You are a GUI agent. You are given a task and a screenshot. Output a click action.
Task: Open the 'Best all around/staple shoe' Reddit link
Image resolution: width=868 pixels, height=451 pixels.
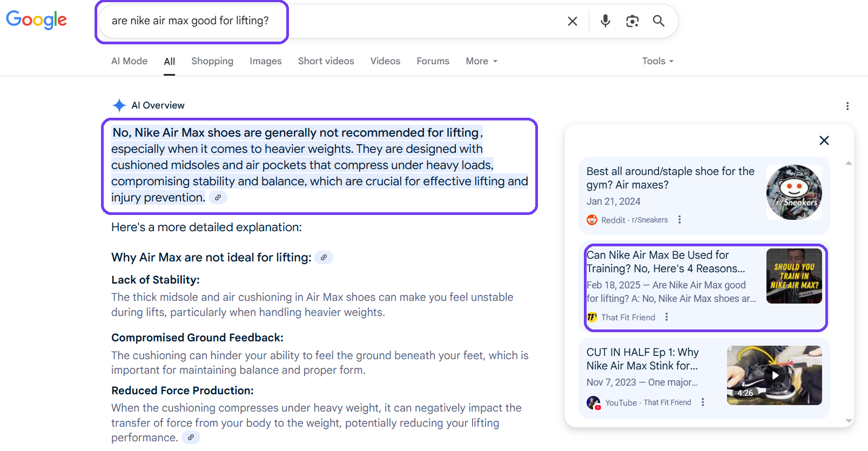point(670,178)
